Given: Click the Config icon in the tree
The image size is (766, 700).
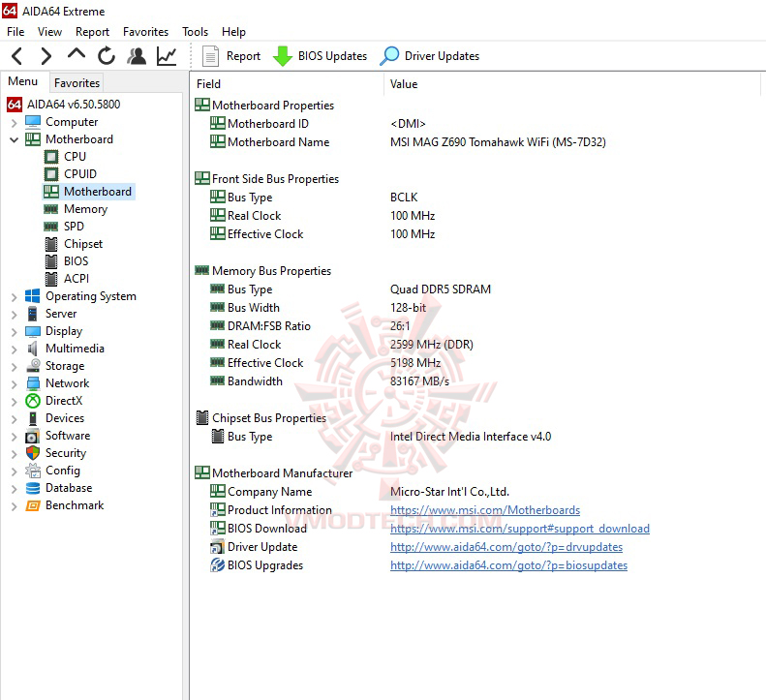Looking at the screenshot, I should [33, 471].
